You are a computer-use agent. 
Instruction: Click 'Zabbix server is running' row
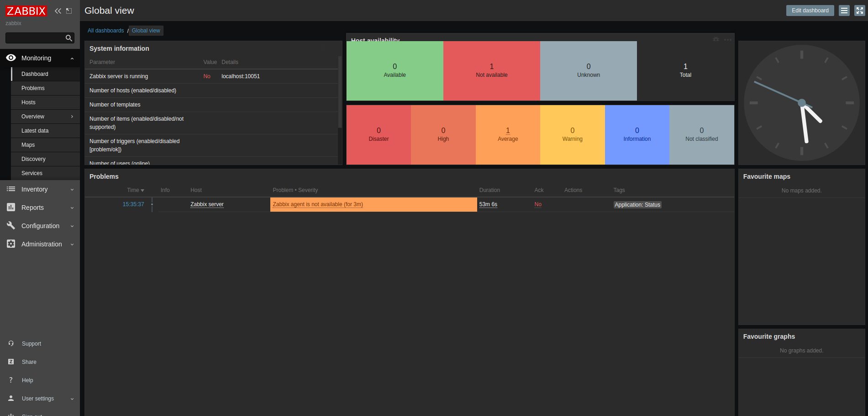click(x=211, y=76)
